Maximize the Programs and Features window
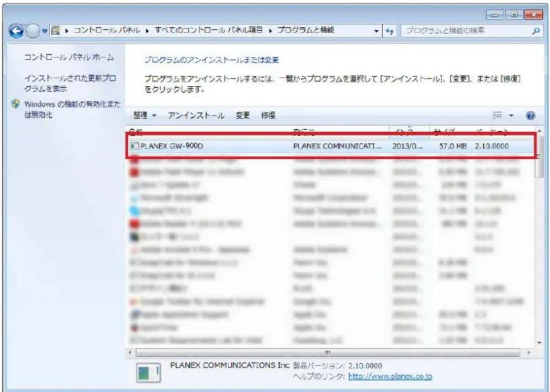 [514, 15]
